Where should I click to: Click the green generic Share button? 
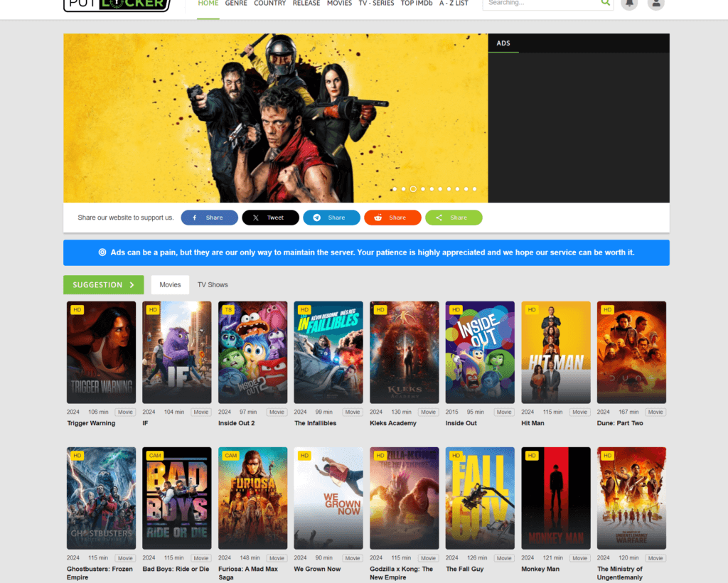pos(454,218)
